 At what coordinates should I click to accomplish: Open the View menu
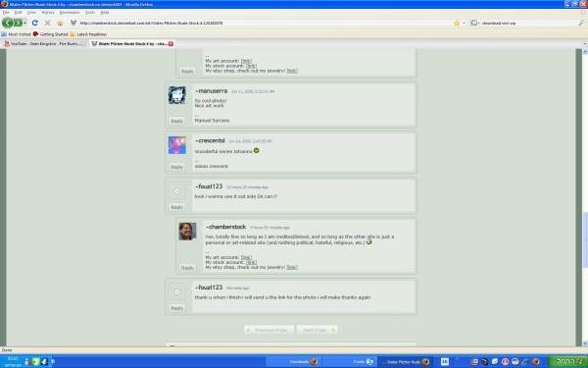coord(31,13)
